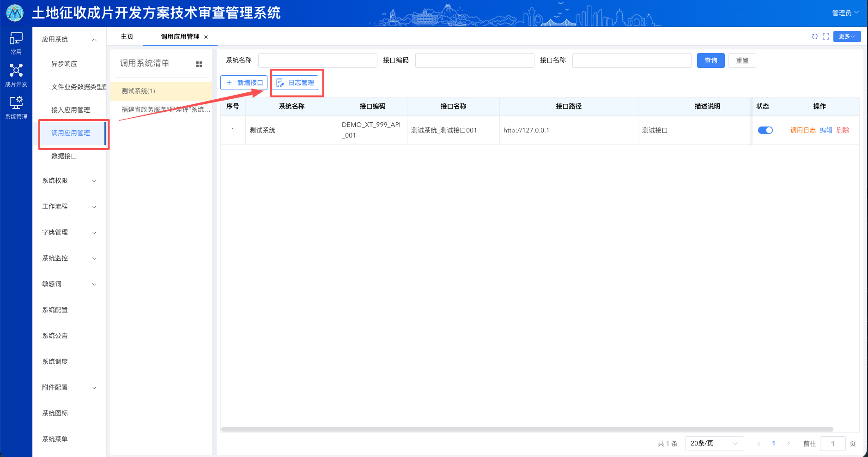Viewport: 868px width, 457px height.
Task: Click the system logo in the top bar
Action: pyautogui.click(x=14, y=13)
